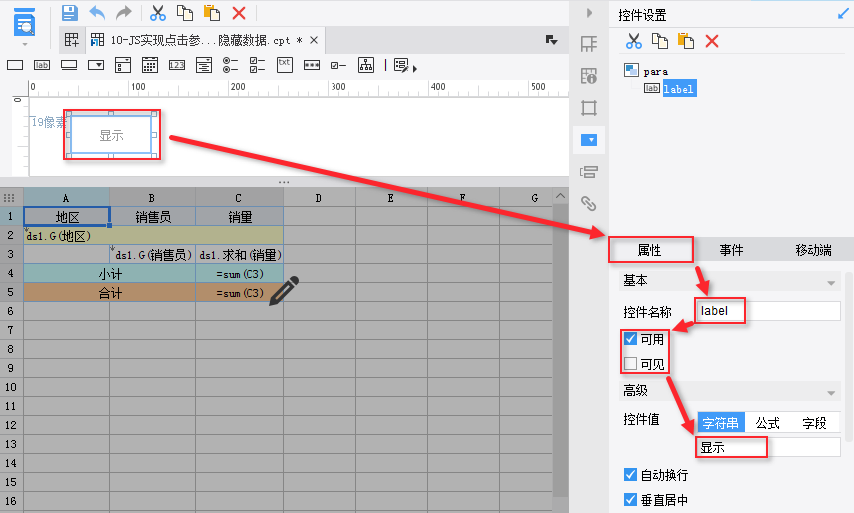Expand more widgets via the small arrow
854x513 pixels.
(x=415, y=69)
